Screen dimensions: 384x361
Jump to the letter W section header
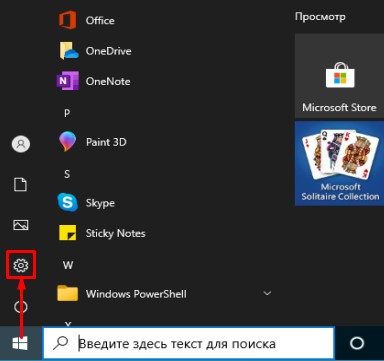click(x=68, y=265)
